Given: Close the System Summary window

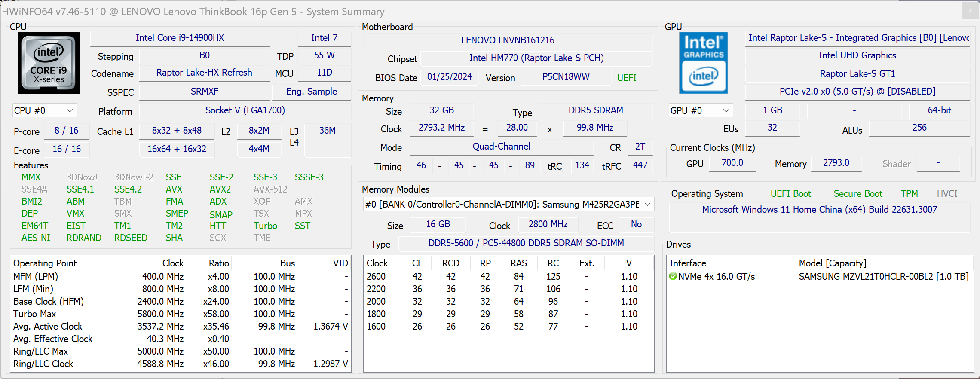Looking at the screenshot, I should (971, 11).
